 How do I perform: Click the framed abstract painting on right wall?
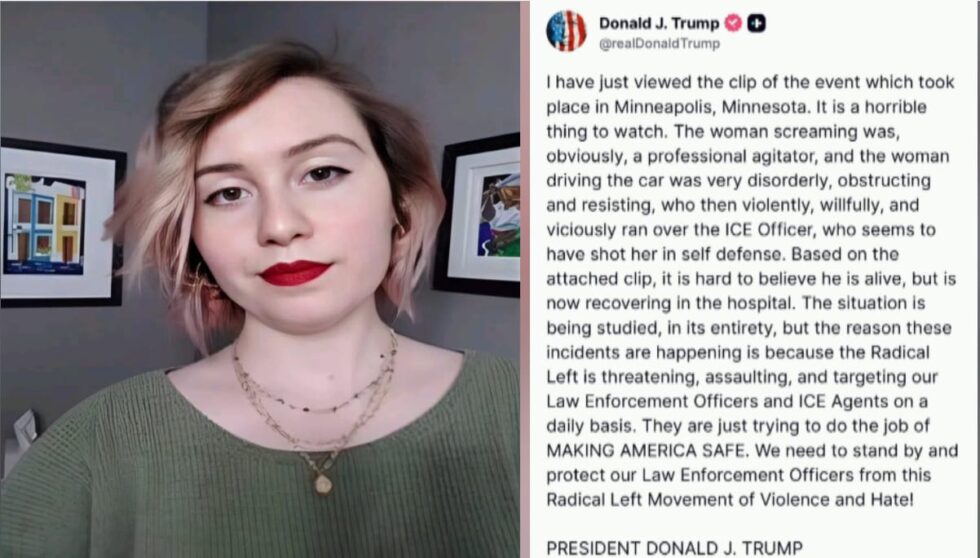tap(478, 214)
